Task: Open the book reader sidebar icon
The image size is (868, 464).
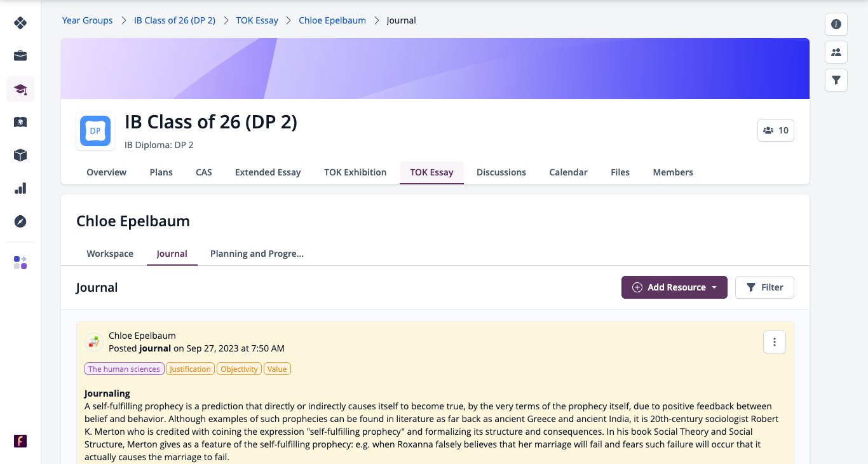Action: tap(20, 122)
